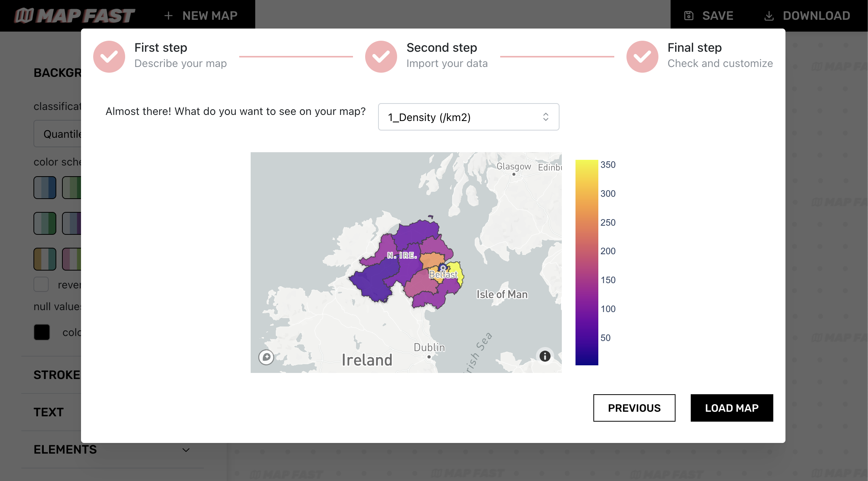Open the Quantile classification dropdown
The width and height of the screenshot is (868, 481).
tap(58, 134)
